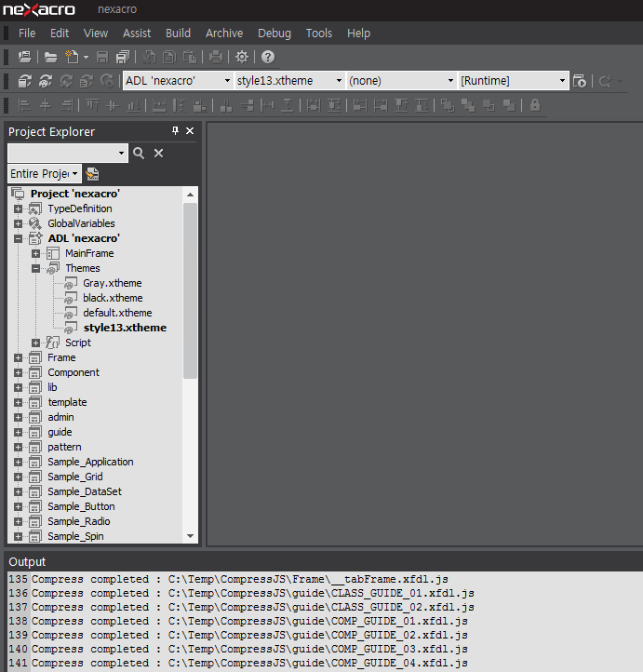Expand the MainFrame node
The height and width of the screenshot is (672, 643).
(x=35, y=254)
